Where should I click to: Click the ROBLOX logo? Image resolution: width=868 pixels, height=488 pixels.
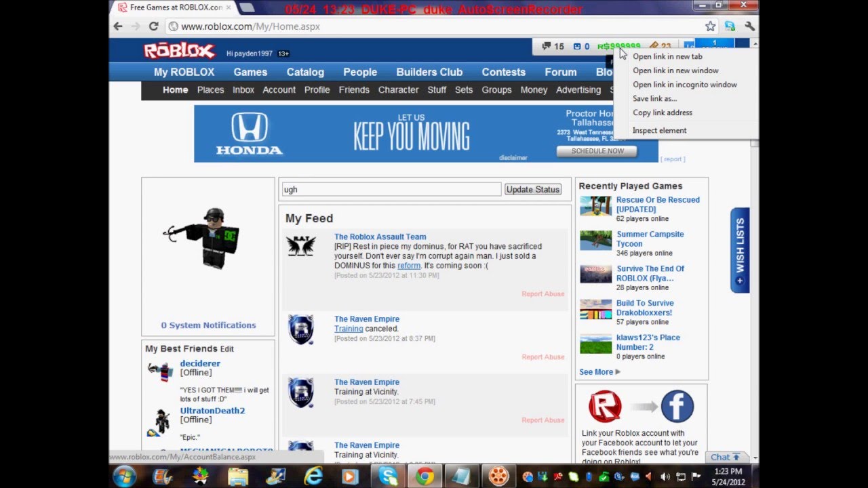pyautogui.click(x=179, y=51)
